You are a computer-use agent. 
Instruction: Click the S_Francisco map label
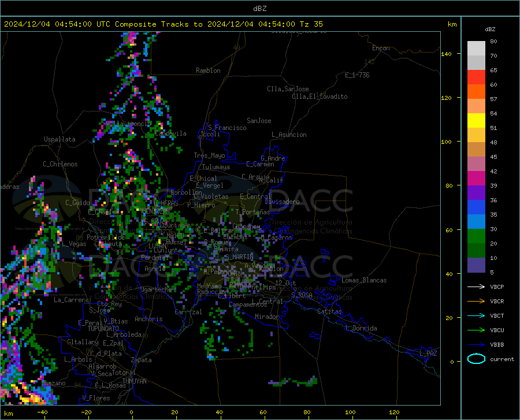pyautogui.click(x=227, y=128)
